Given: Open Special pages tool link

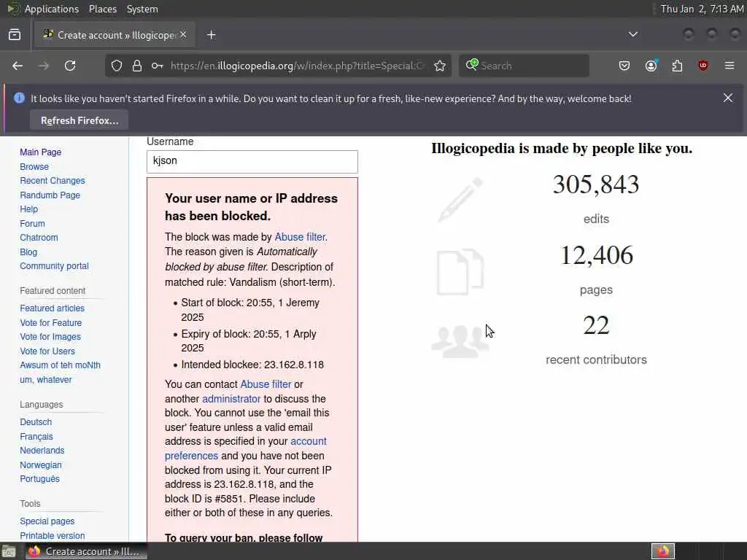Looking at the screenshot, I should [47, 521].
